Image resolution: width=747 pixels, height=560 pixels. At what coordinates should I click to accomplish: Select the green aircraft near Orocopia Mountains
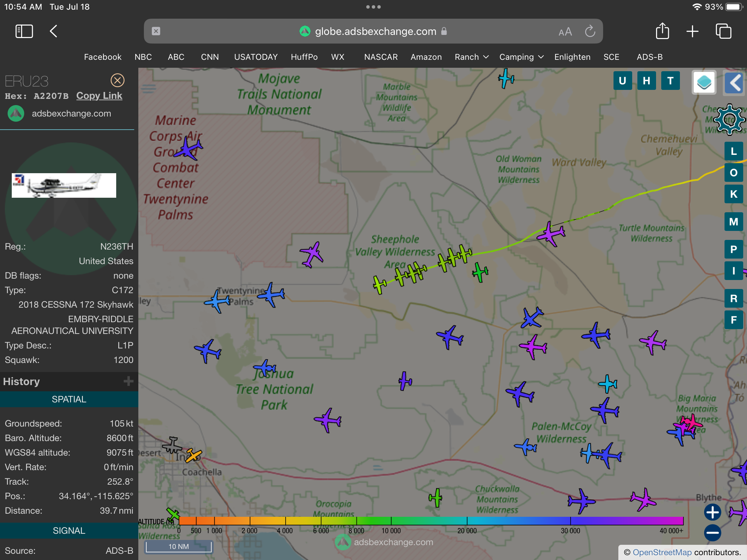[436, 498]
